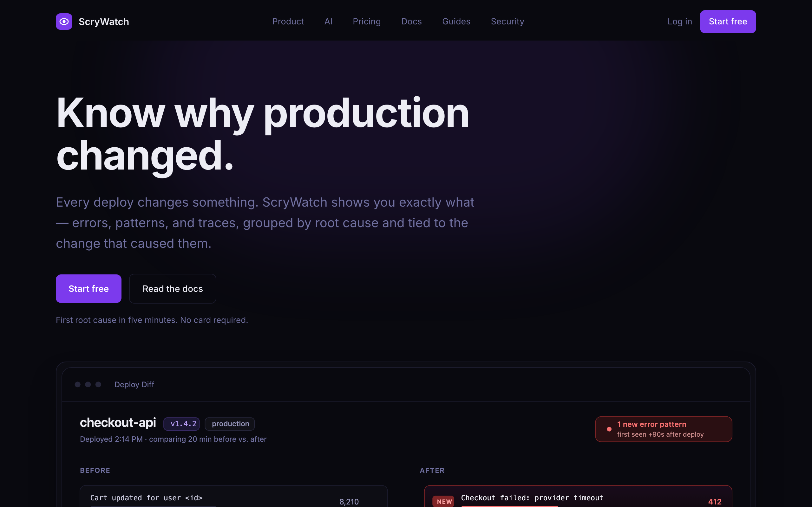Open the Docs nav link
This screenshot has width=812, height=507.
coord(411,22)
